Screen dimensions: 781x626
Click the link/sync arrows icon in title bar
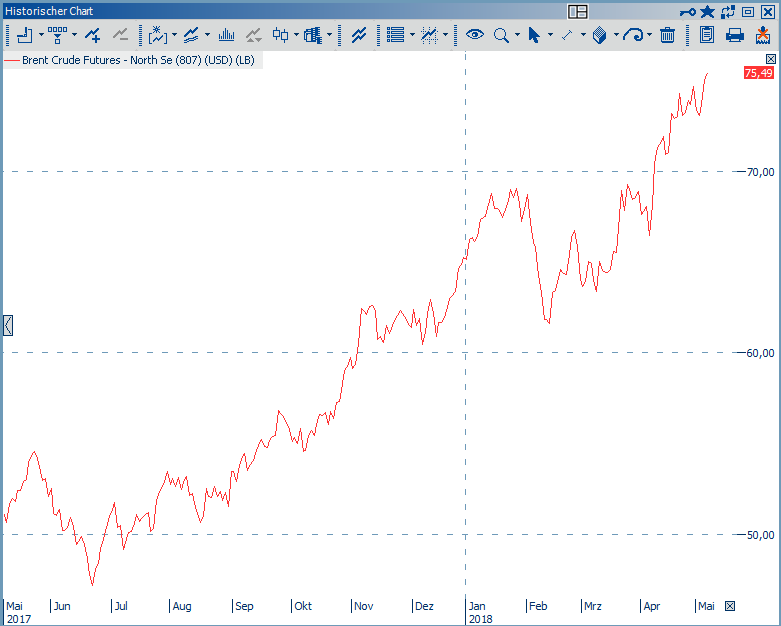click(x=728, y=11)
